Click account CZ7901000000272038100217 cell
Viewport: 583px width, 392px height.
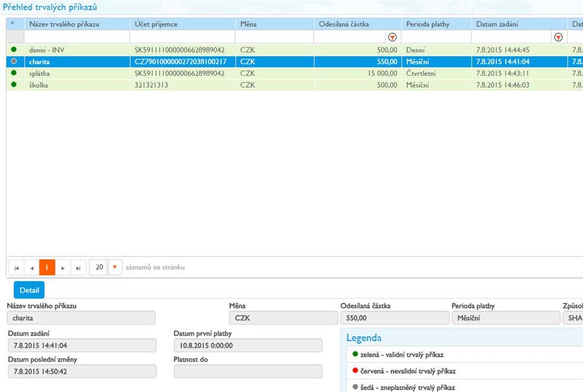[180, 61]
